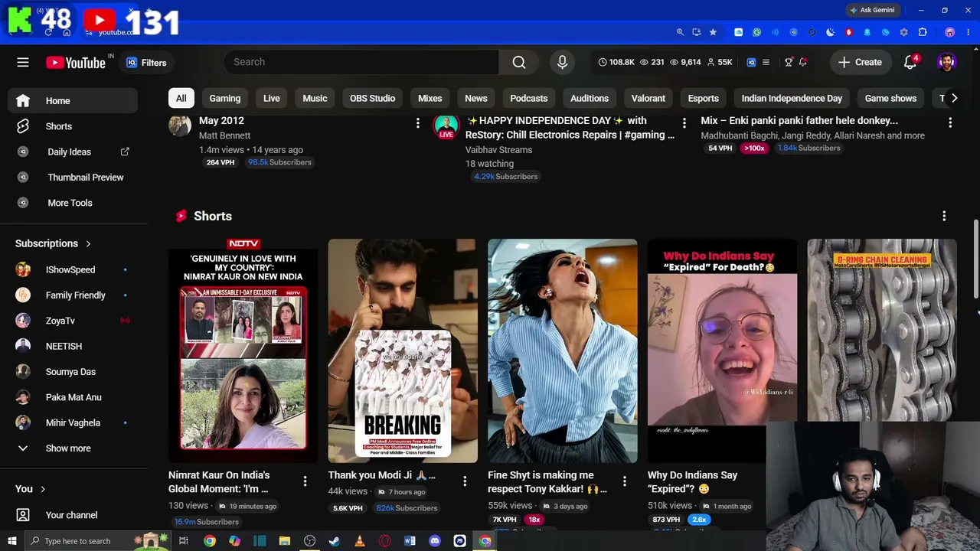Screen dimensions: 980x551
Task: Select the OBS Studio filter chip
Action: (x=372, y=98)
